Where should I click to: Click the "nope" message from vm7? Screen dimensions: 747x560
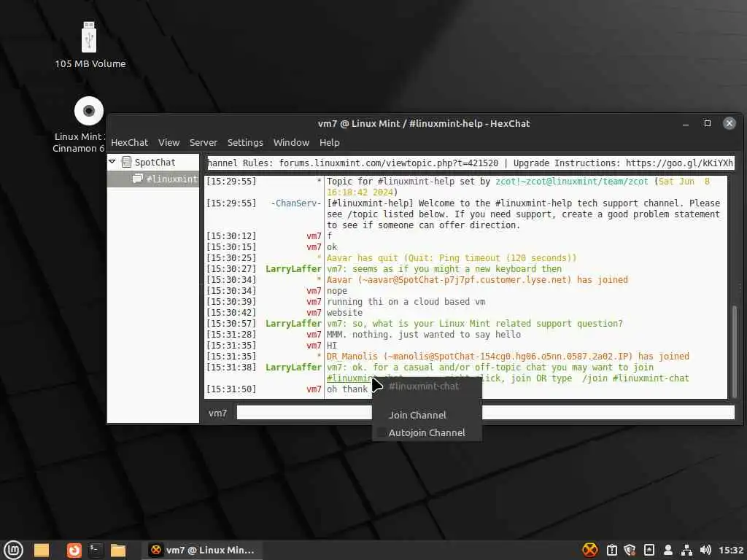point(337,291)
